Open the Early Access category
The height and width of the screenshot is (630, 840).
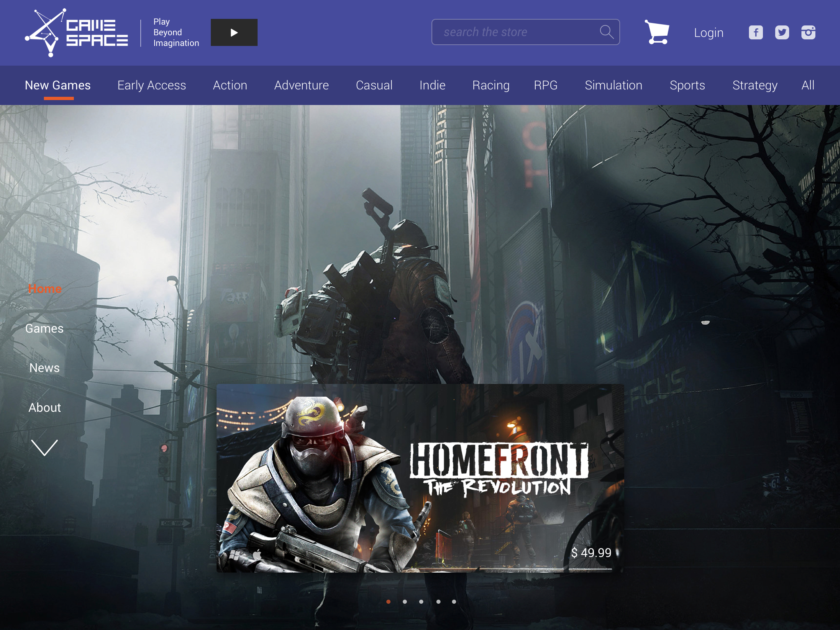coord(152,85)
